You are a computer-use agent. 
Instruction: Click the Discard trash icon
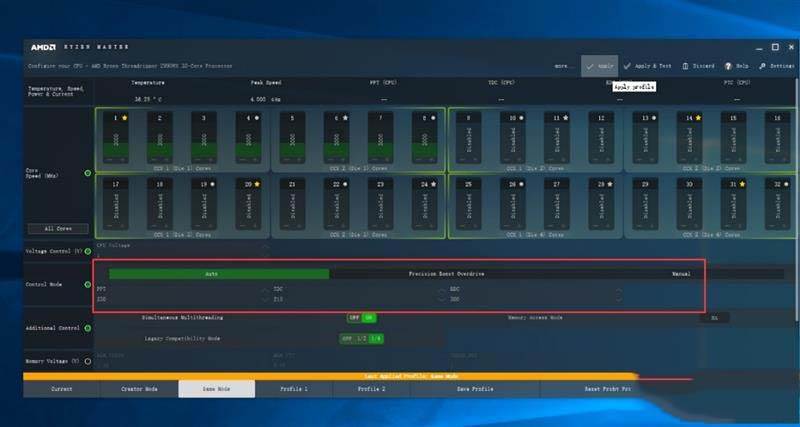[698, 66]
